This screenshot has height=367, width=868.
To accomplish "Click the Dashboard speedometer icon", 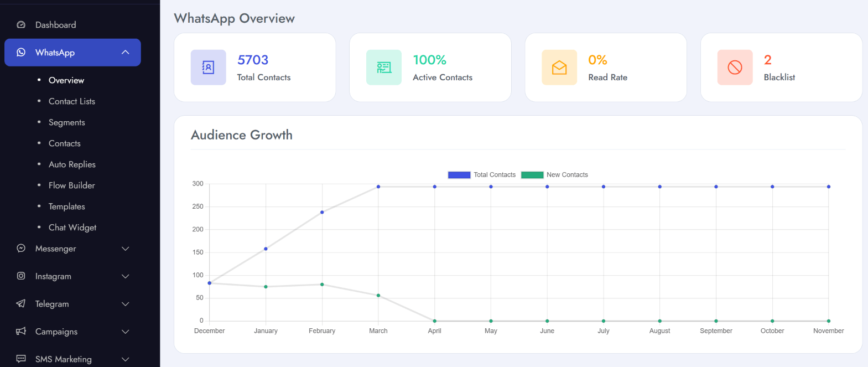I will pos(21,24).
